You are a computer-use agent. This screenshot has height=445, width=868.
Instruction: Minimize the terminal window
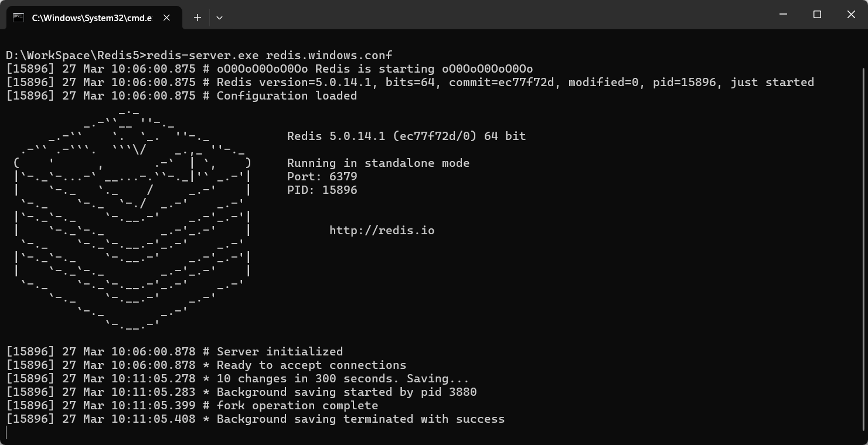point(784,15)
